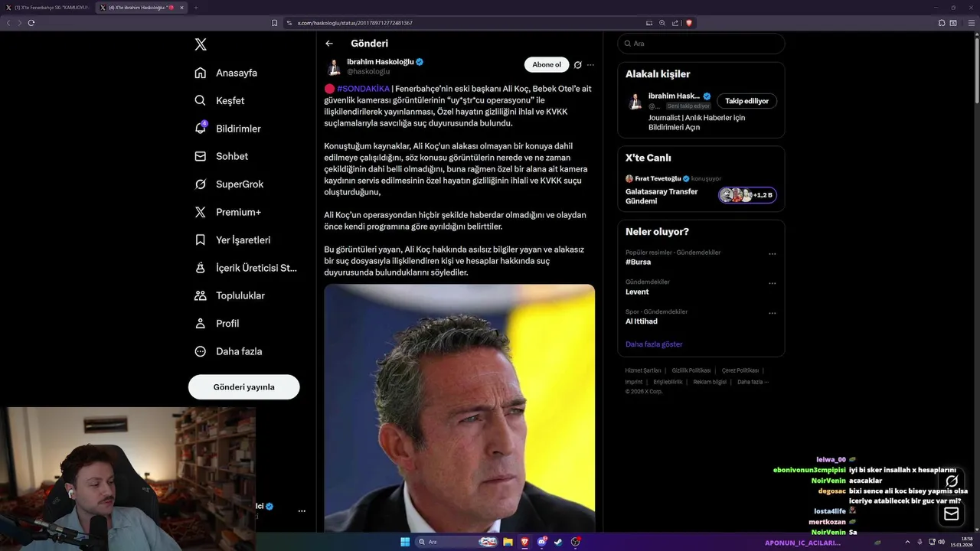Open the Premium+ page
Screen dimensions: 980x551
[x=227, y=212]
